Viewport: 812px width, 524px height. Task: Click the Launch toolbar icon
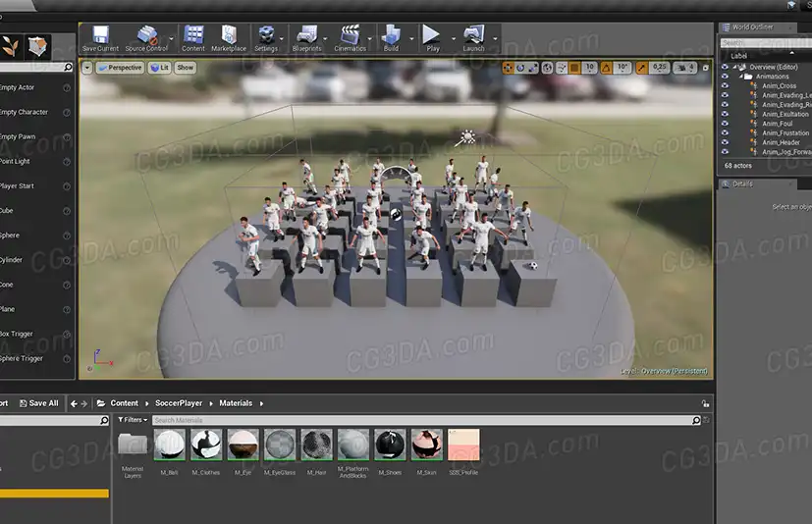point(473,38)
